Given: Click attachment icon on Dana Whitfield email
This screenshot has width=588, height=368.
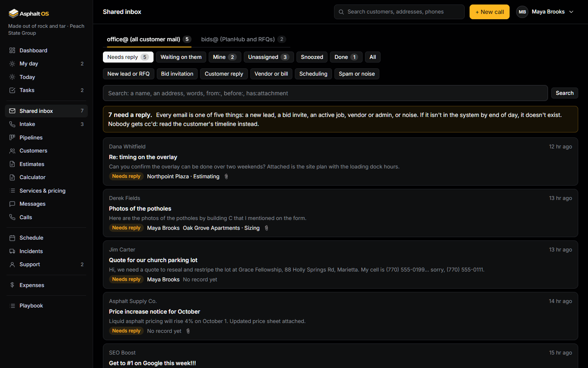Looking at the screenshot, I should point(226,177).
